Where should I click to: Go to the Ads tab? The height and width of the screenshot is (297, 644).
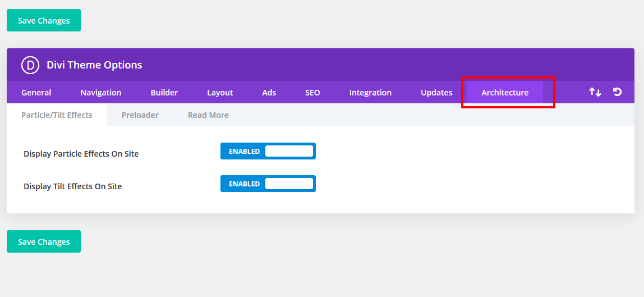[269, 93]
